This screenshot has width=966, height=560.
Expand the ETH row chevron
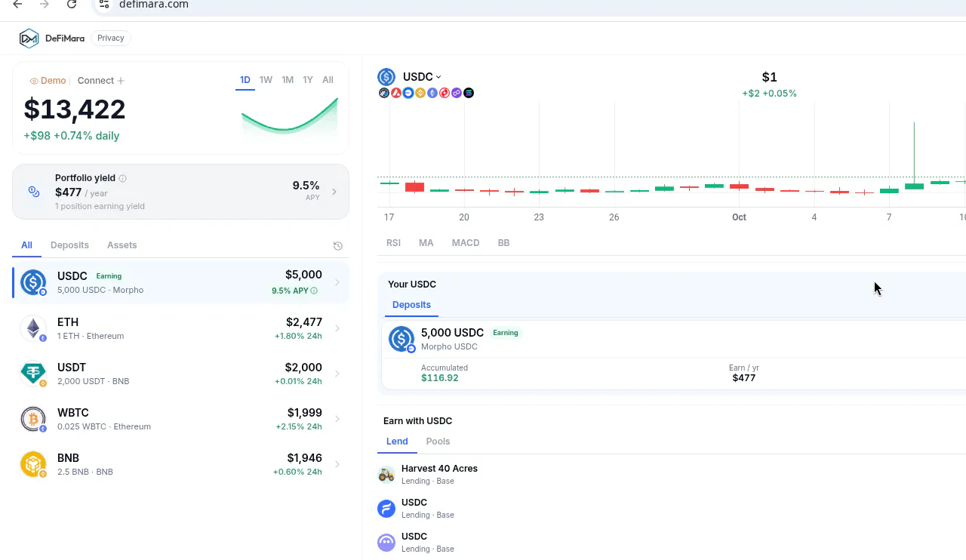click(337, 328)
